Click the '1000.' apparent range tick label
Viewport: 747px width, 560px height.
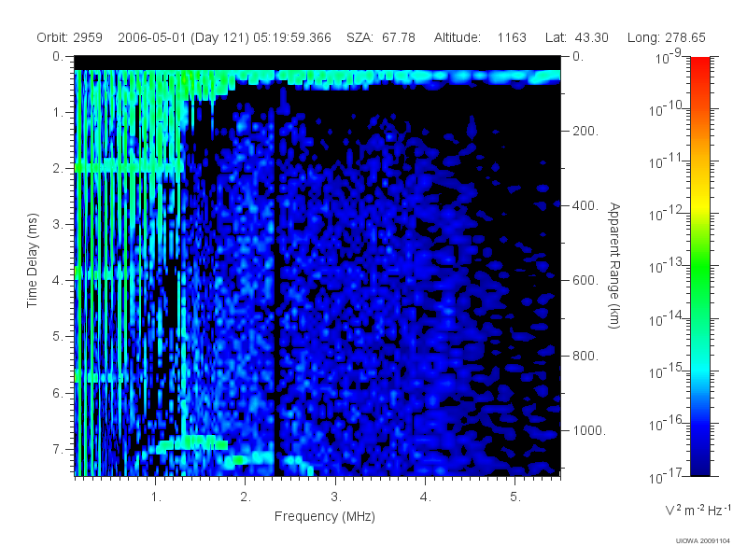[589, 430]
